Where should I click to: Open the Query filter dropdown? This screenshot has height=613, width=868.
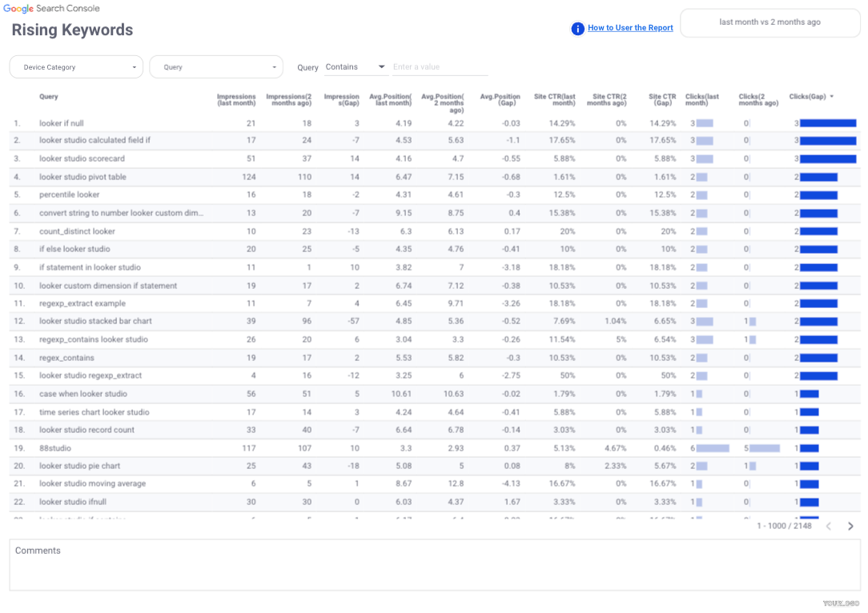pos(216,67)
